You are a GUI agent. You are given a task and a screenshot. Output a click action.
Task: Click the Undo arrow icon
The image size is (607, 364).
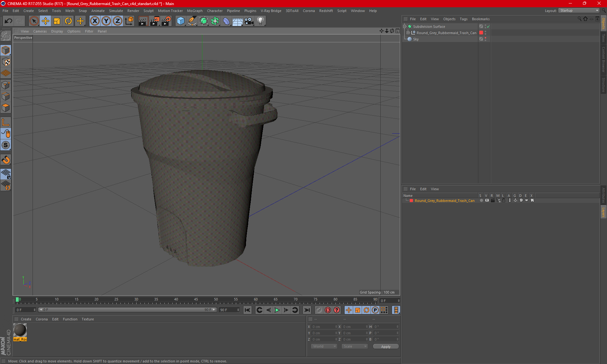(8, 21)
